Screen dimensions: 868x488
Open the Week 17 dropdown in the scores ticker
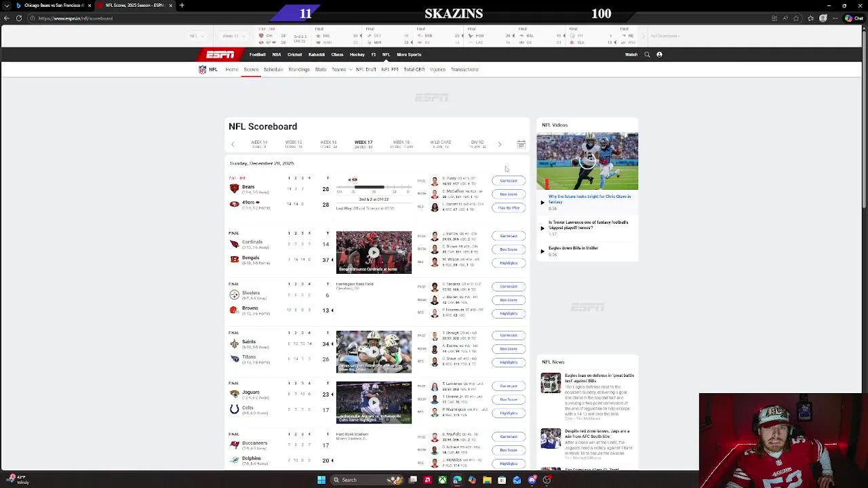click(233, 36)
